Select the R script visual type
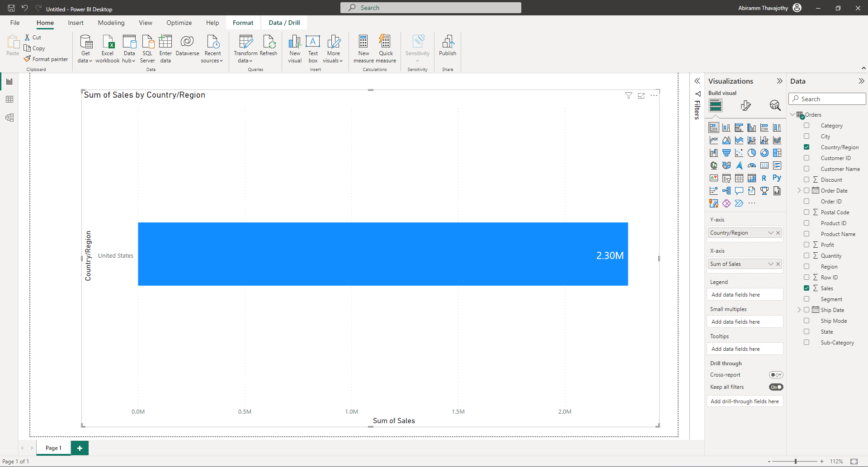The width and height of the screenshot is (868, 467). pyautogui.click(x=764, y=178)
